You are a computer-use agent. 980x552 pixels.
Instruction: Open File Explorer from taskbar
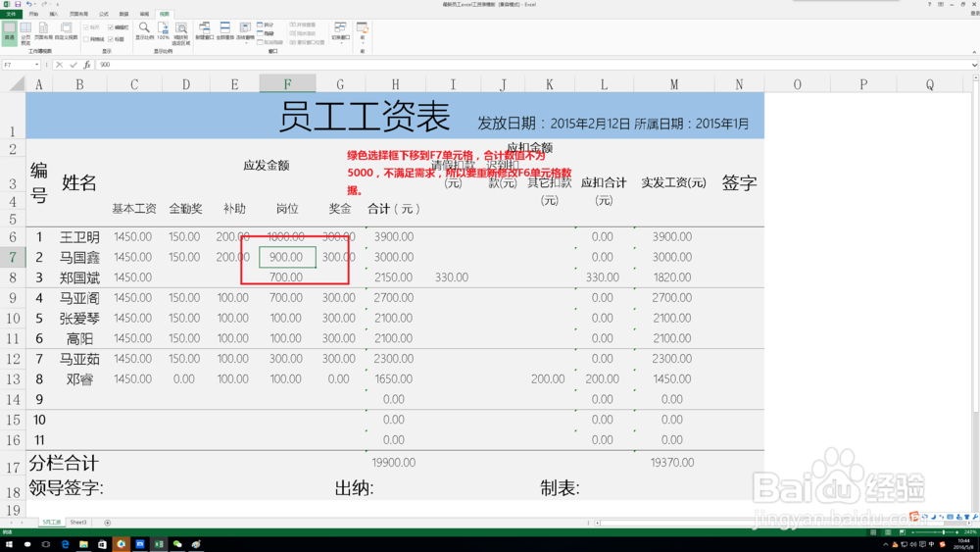click(83, 544)
